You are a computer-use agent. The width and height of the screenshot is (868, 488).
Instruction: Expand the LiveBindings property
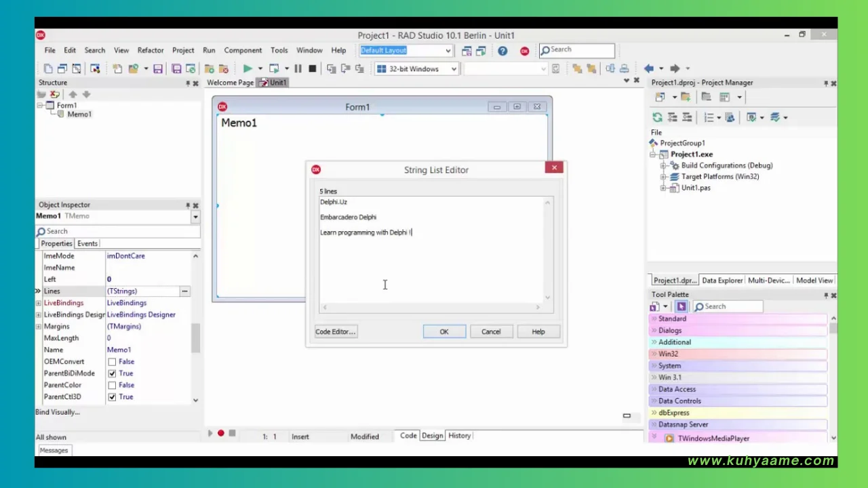39,303
